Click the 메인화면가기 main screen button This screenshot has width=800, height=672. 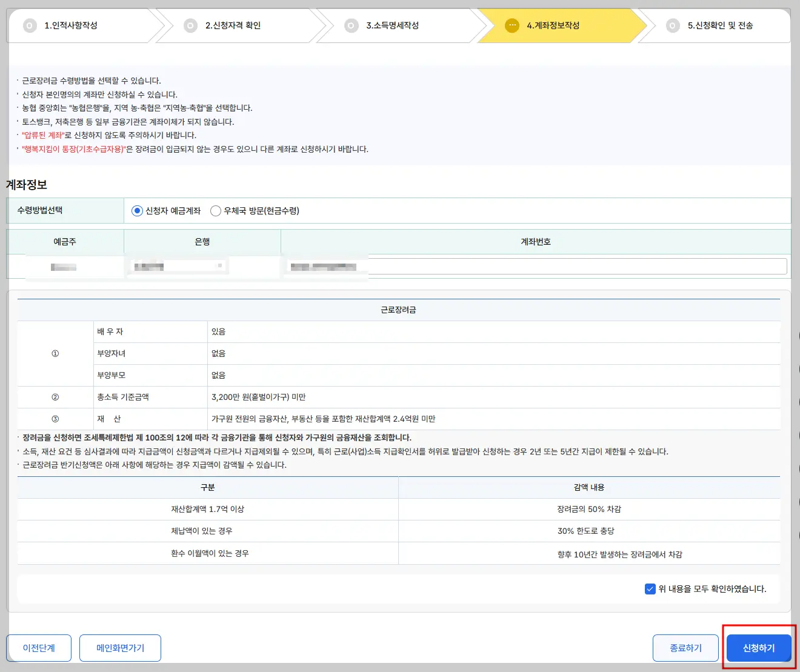coord(120,647)
